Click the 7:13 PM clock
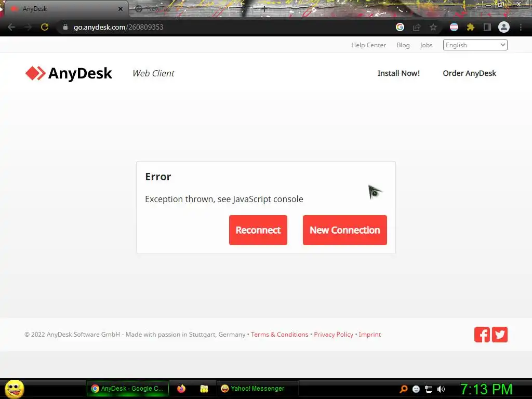 click(486, 389)
